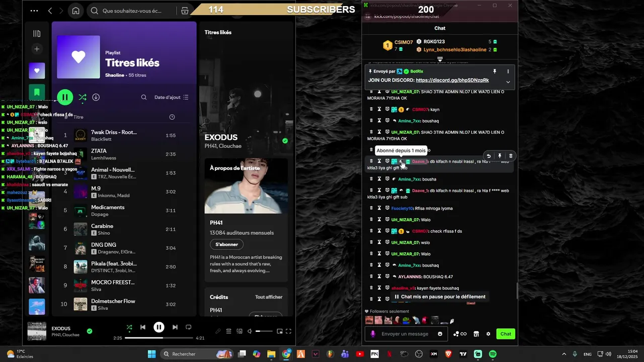The width and height of the screenshot is (644, 362).
Task: Open connect to a device icon
Action: 239,331
